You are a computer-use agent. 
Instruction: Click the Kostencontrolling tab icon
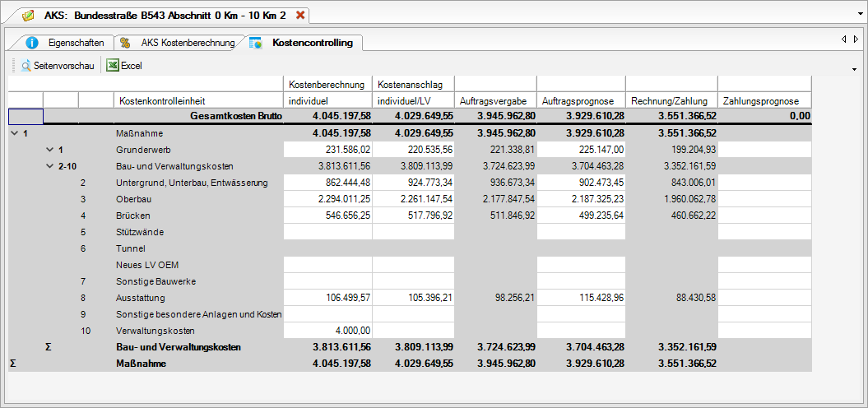pyautogui.click(x=256, y=43)
